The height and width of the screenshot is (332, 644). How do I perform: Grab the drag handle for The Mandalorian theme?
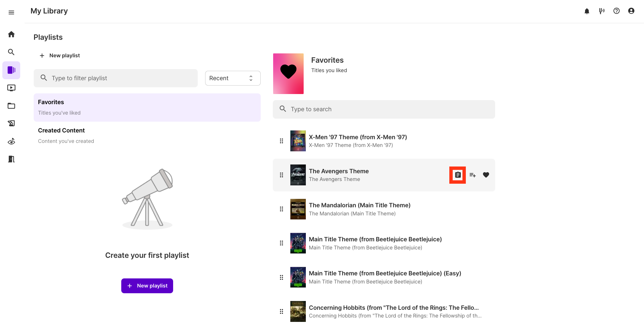click(282, 209)
